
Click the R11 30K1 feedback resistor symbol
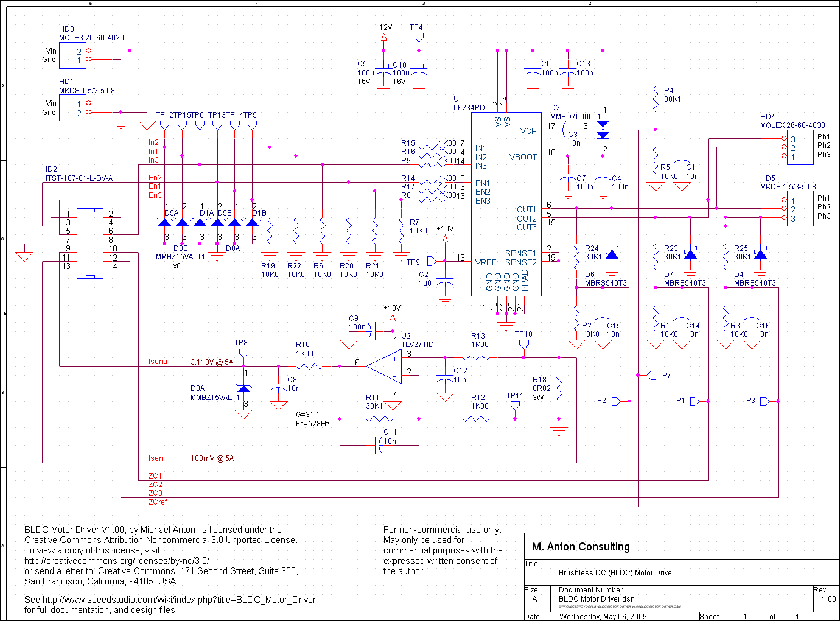tap(379, 419)
